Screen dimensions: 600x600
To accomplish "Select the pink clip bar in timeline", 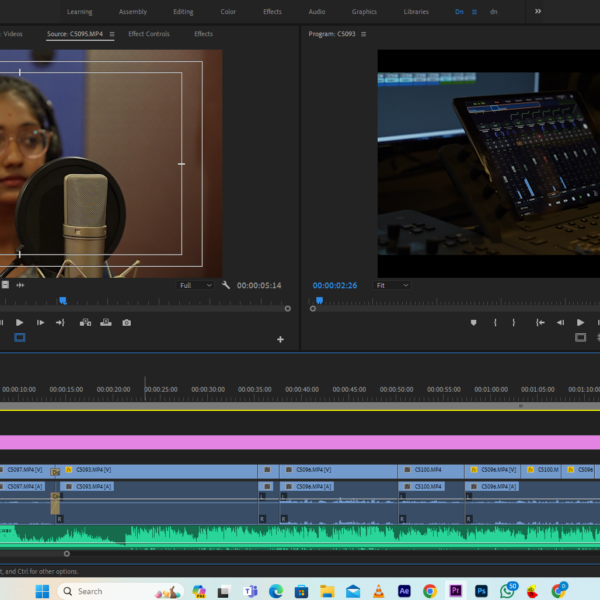I will 300,442.
